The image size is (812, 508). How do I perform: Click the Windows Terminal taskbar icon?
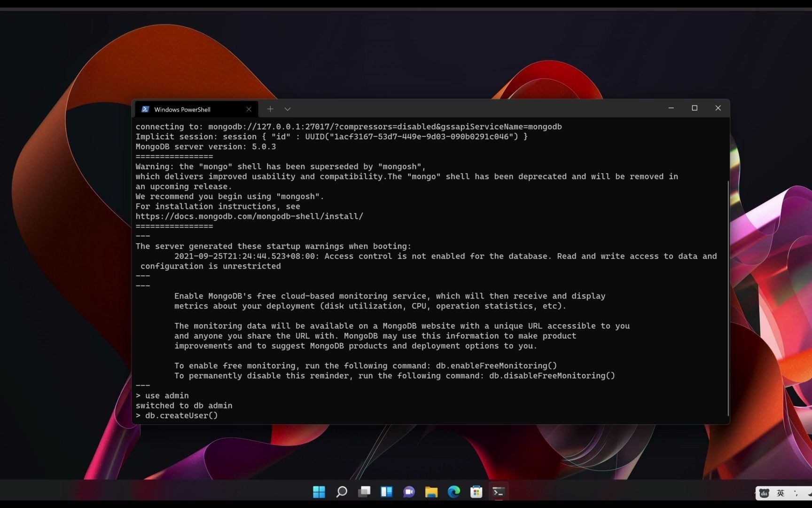coord(499,492)
